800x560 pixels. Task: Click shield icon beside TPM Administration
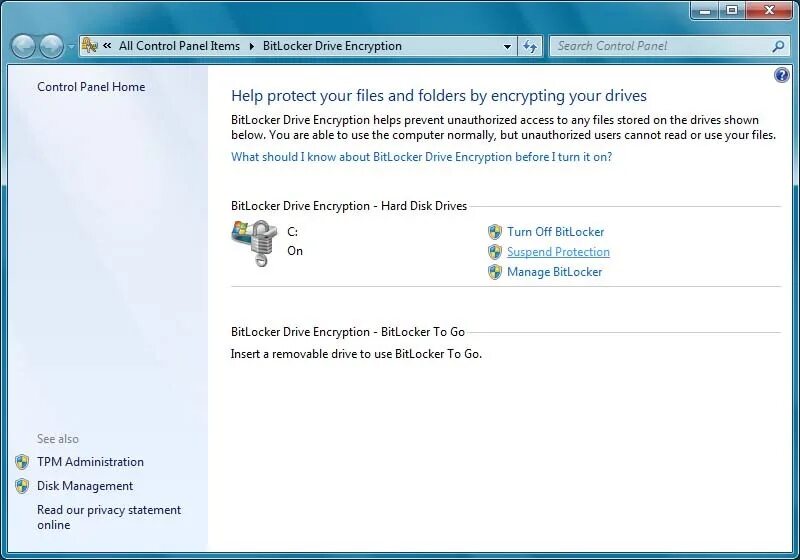pyautogui.click(x=22, y=462)
